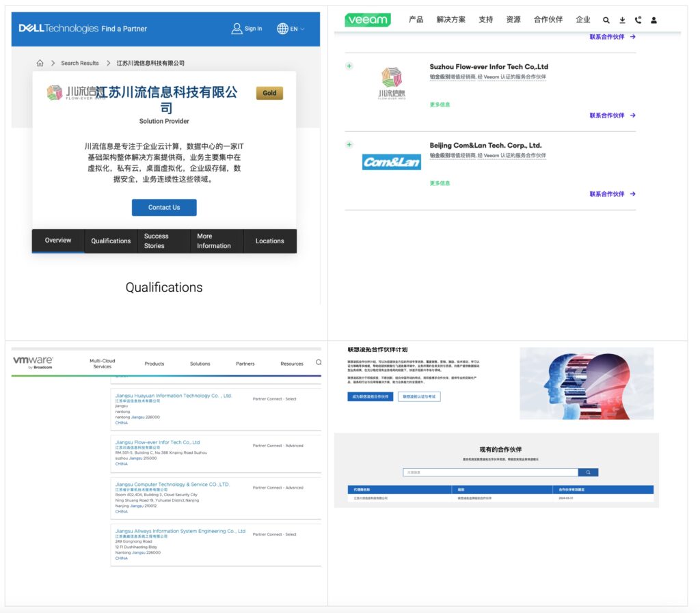Open the More Information tab
Image resolution: width=700 pixels, height=613 pixels.
[217, 241]
